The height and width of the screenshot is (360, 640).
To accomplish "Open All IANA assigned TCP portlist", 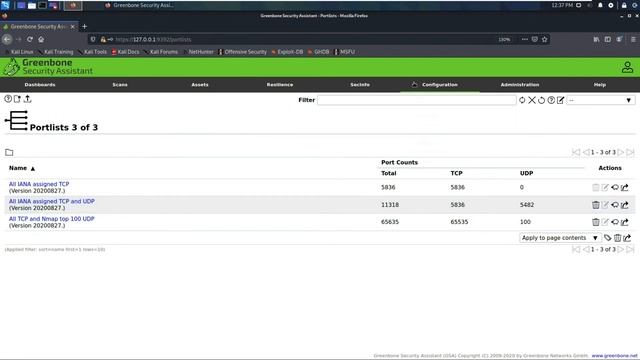I will pos(39,184).
